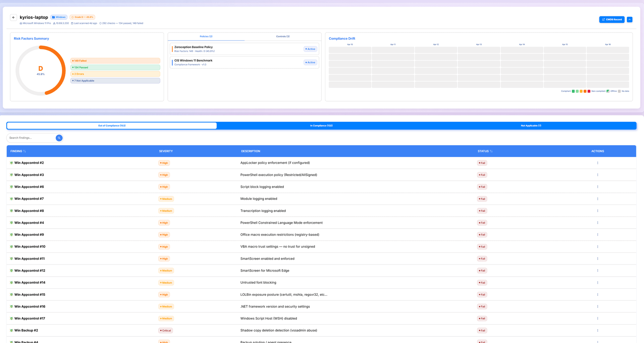Sort by the STATUS column arrows

pyautogui.click(x=491, y=151)
